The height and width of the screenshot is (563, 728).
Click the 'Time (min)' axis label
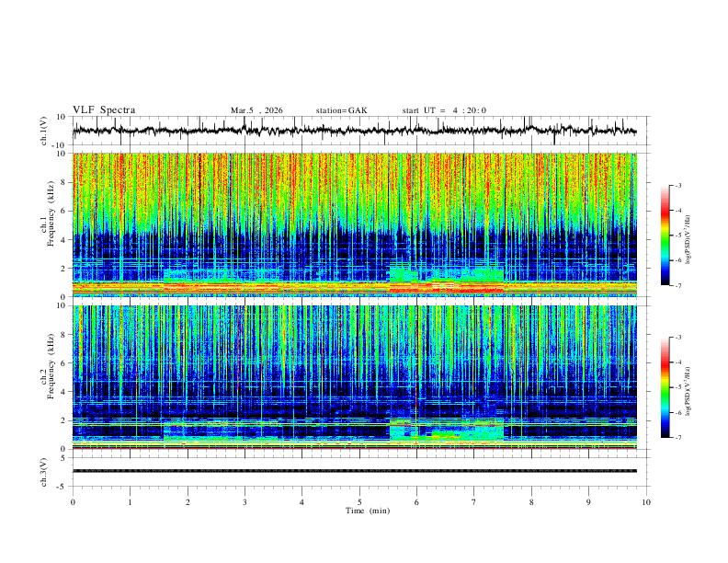tap(368, 511)
